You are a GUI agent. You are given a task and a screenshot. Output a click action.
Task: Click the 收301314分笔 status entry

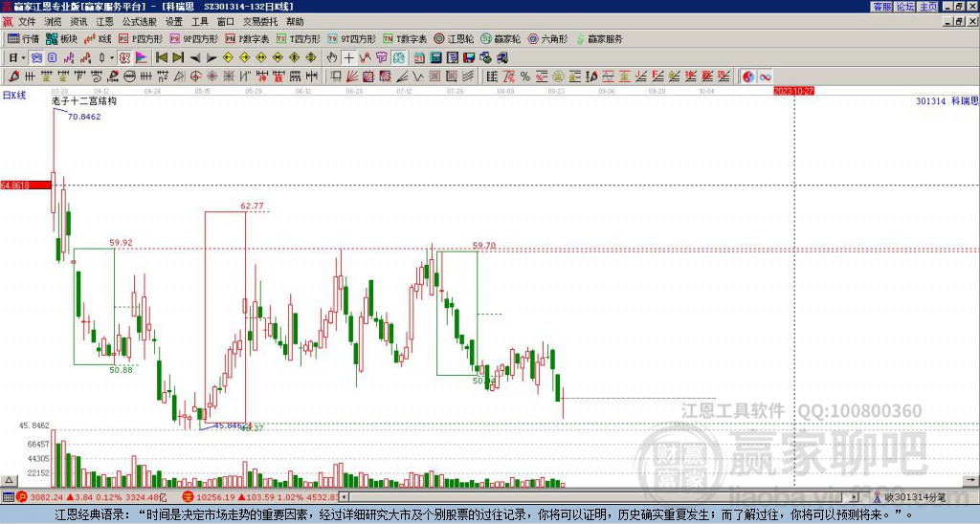click(x=915, y=497)
